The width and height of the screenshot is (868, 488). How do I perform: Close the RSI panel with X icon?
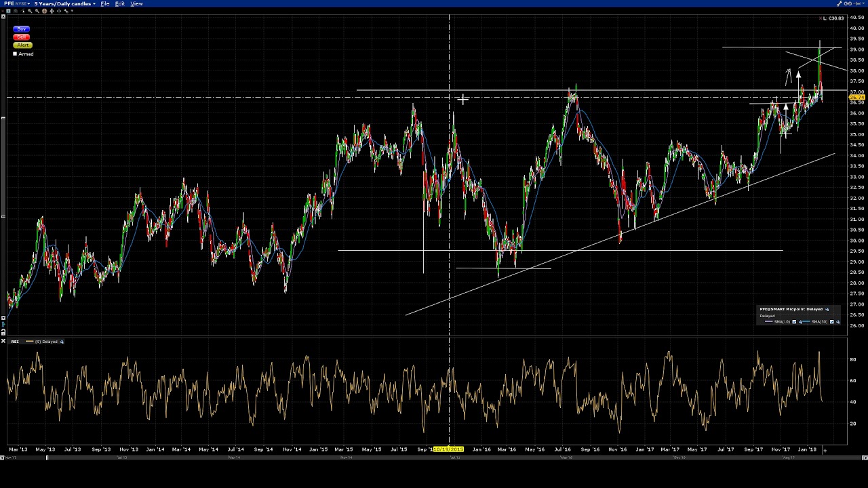[3, 341]
